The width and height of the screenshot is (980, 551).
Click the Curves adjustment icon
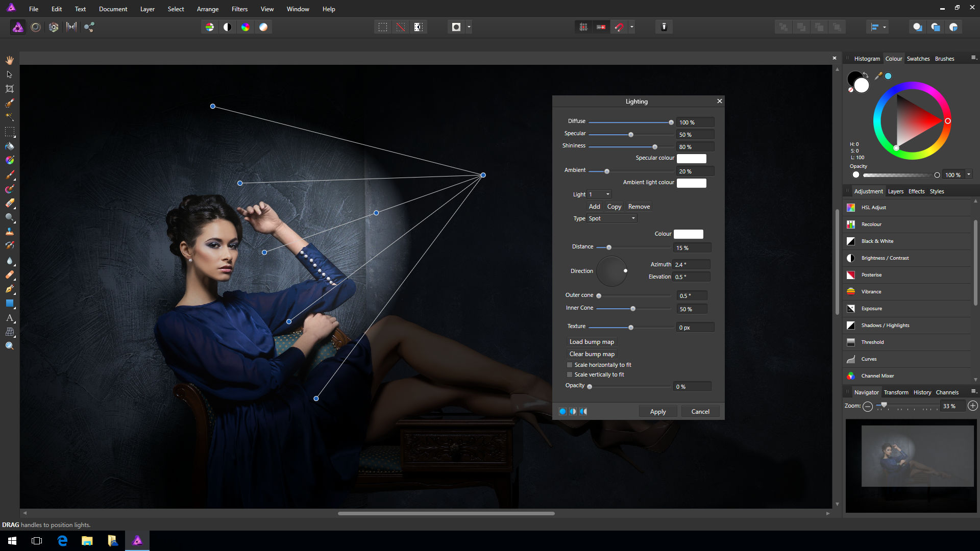coord(851,359)
